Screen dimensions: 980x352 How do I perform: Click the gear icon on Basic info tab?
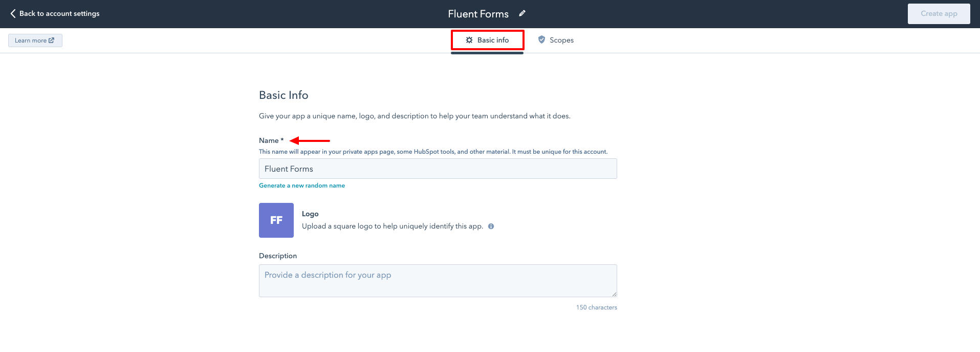pyautogui.click(x=469, y=40)
